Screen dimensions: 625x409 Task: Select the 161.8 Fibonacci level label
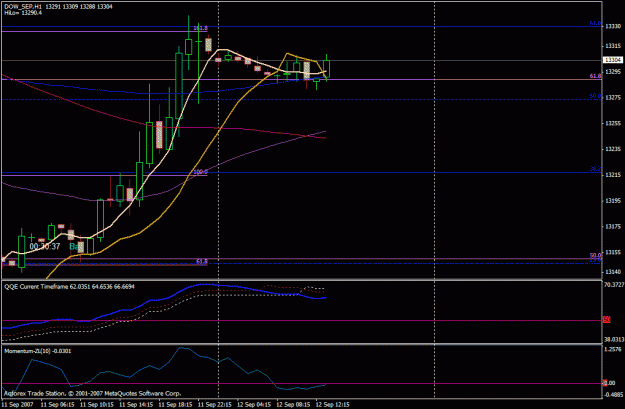click(200, 28)
